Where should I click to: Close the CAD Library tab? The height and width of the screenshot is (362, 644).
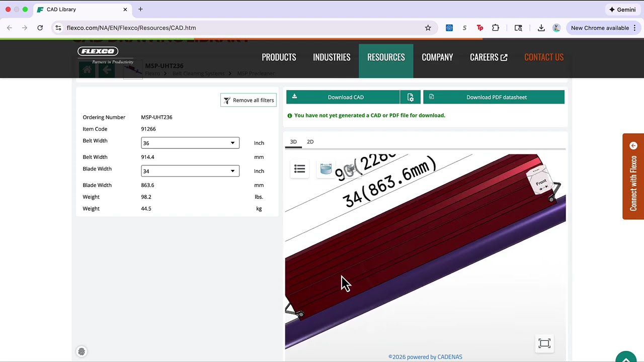125,9
